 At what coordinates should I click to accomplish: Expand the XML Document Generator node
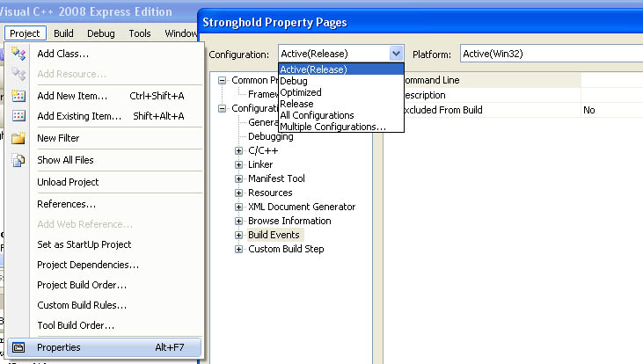pyautogui.click(x=238, y=207)
